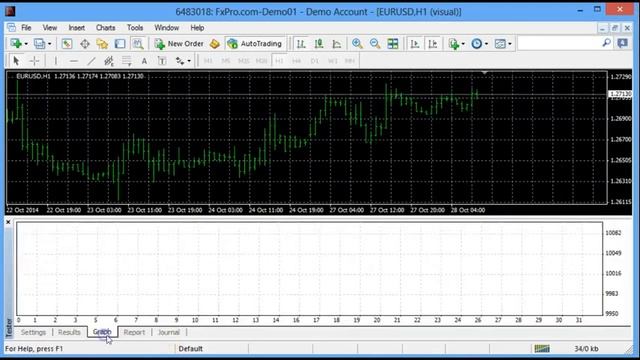Open the Navigator folder-star icon

(x=102, y=44)
